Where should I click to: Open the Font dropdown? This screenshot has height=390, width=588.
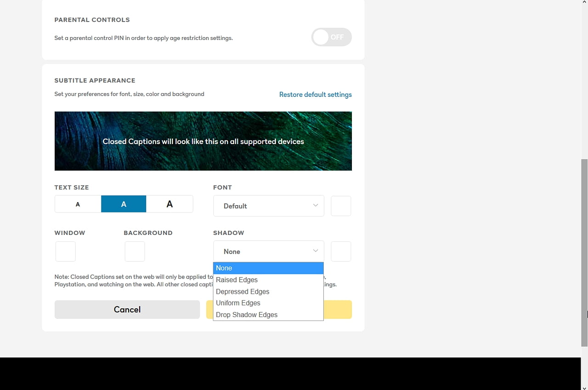tap(268, 206)
